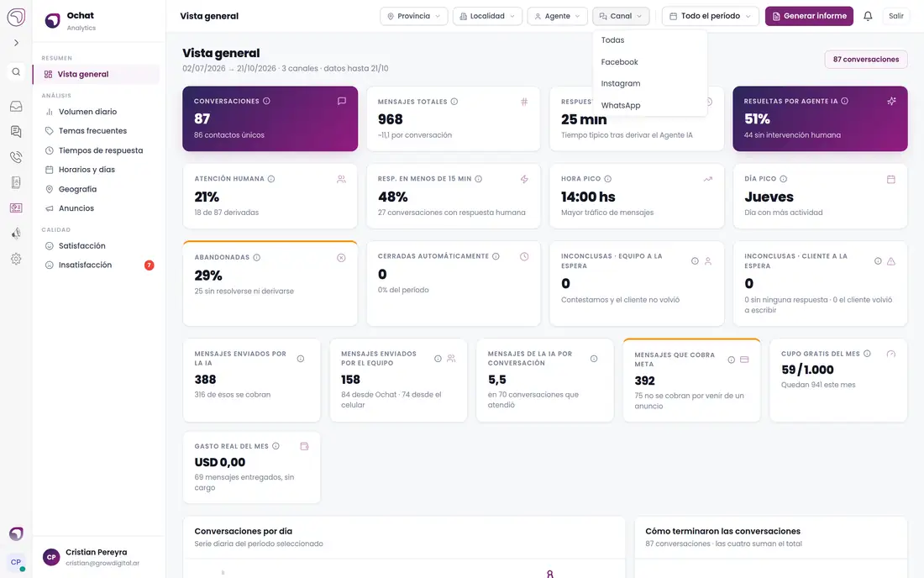924x578 pixels.
Task: Expand the left rail with the chevron arrow
Action: (x=16, y=43)
